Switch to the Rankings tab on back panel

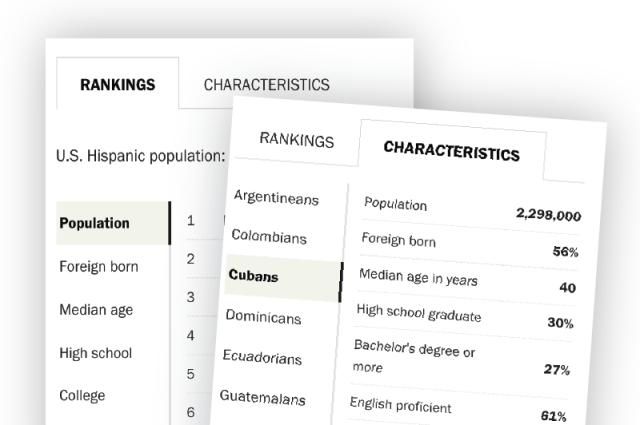pos(117,85)
